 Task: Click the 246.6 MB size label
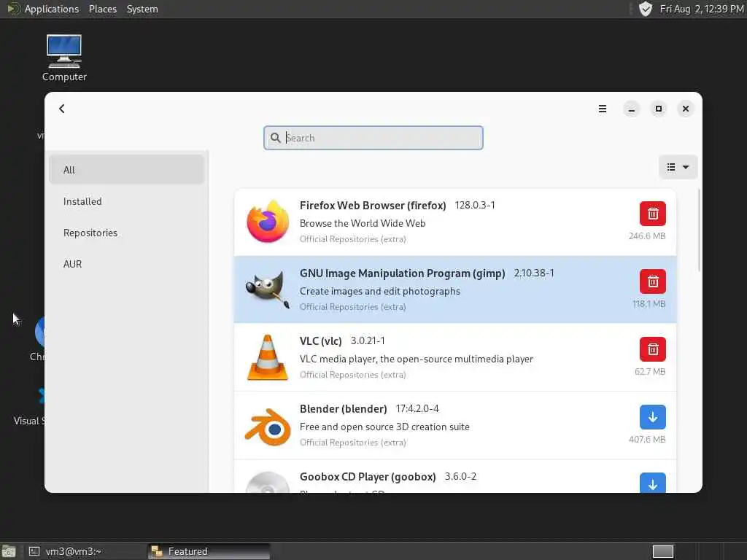(x=647, y=236)
